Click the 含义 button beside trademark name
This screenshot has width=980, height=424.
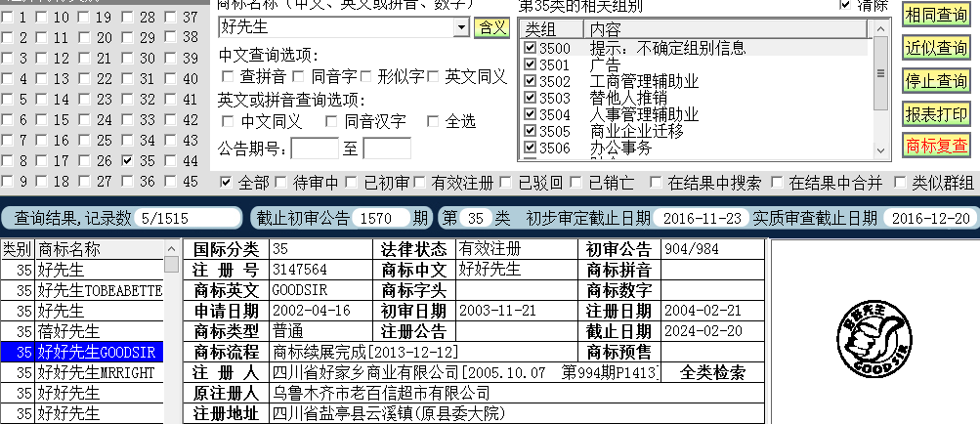491,27
